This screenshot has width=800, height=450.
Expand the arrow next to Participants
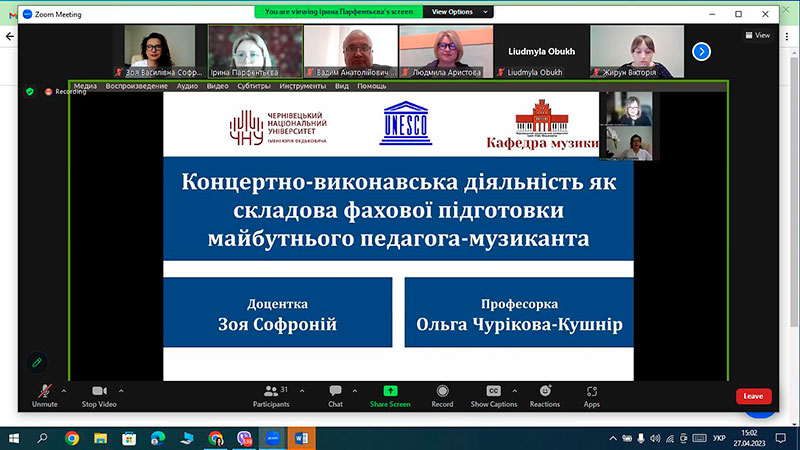tap(302, 391)
